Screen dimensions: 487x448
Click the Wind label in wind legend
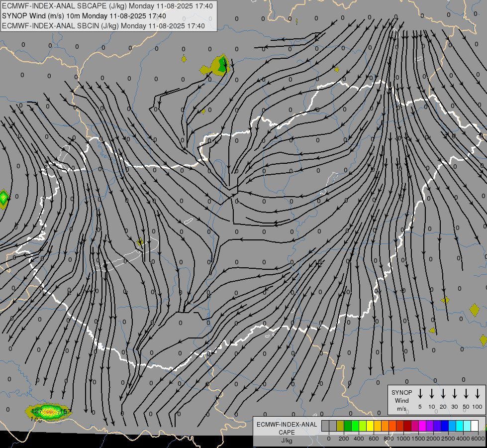coord(401,400)
